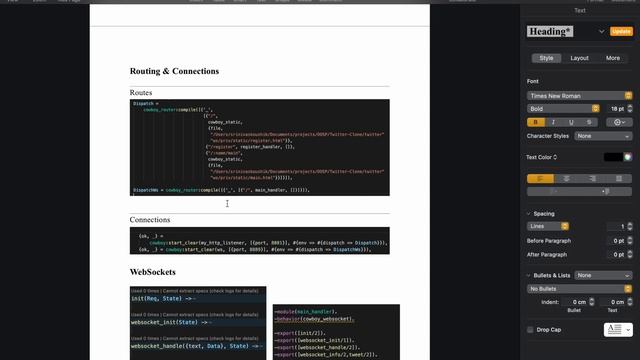Switch to the Layout tab

click(x=579, y=58)
